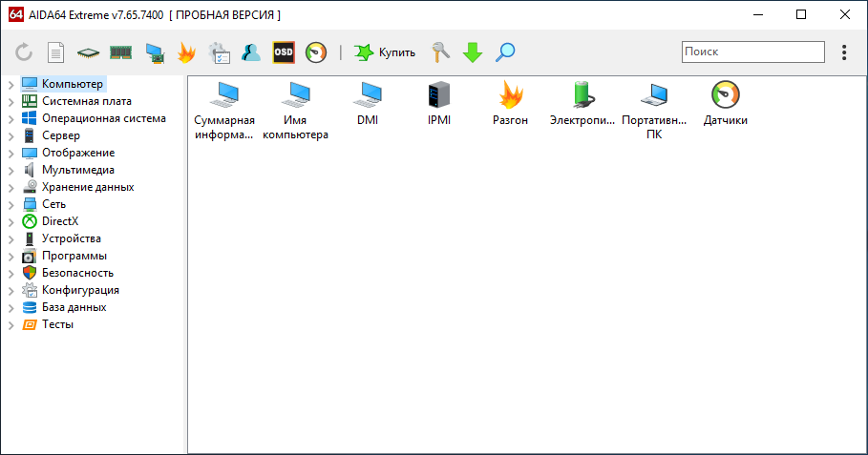Open the Портативный ПК laptop icon
868x455 pixels.
tap(654, 111)
